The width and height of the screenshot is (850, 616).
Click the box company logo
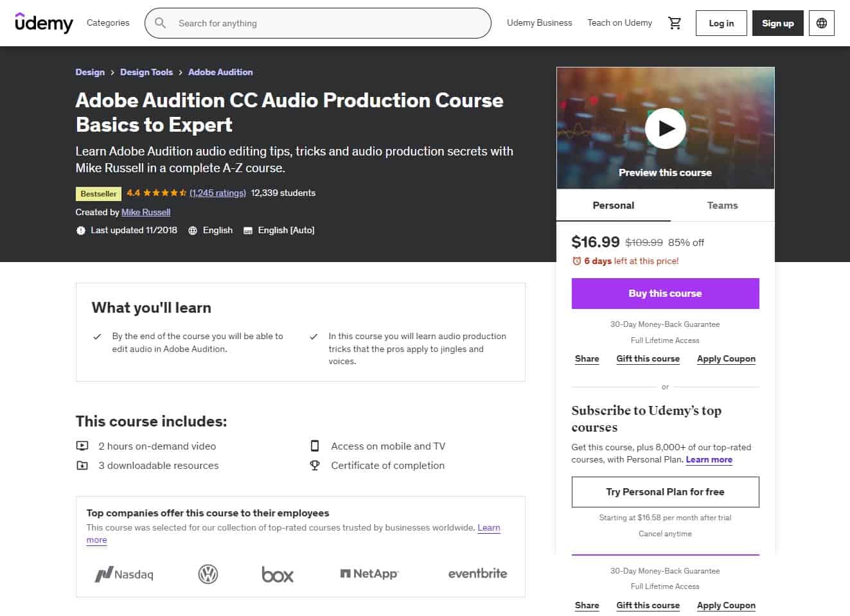point(278,574)
